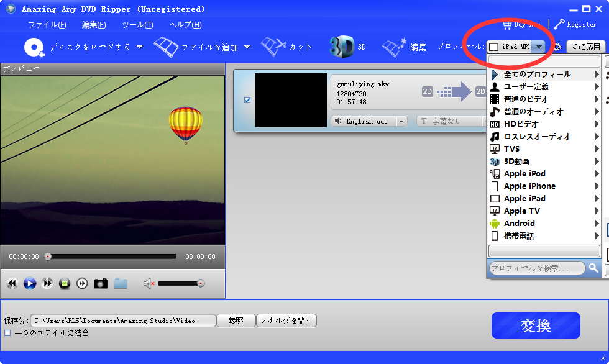Image resolution: width=609 pixels, height=364 pixels.
Task: Select the Apple iPad profile category
Action: 544,198
